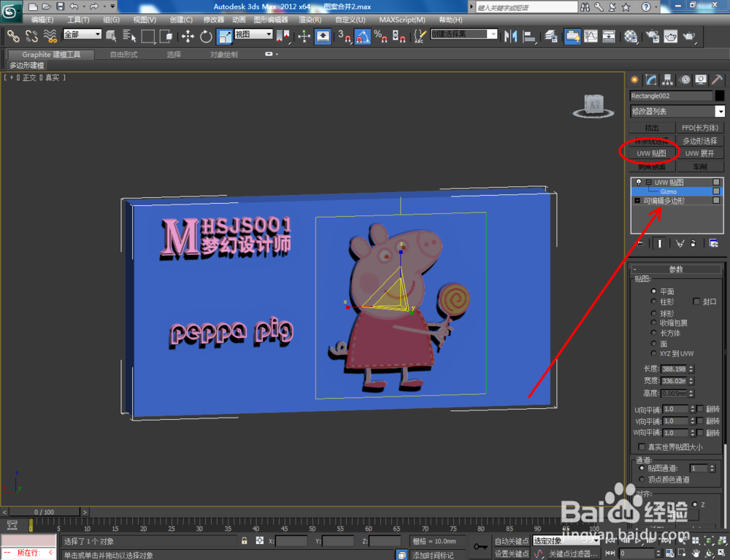Switch to the Hierarchy panel icon
The height and width of the screenshot is (560, 730).
[668, 80]
